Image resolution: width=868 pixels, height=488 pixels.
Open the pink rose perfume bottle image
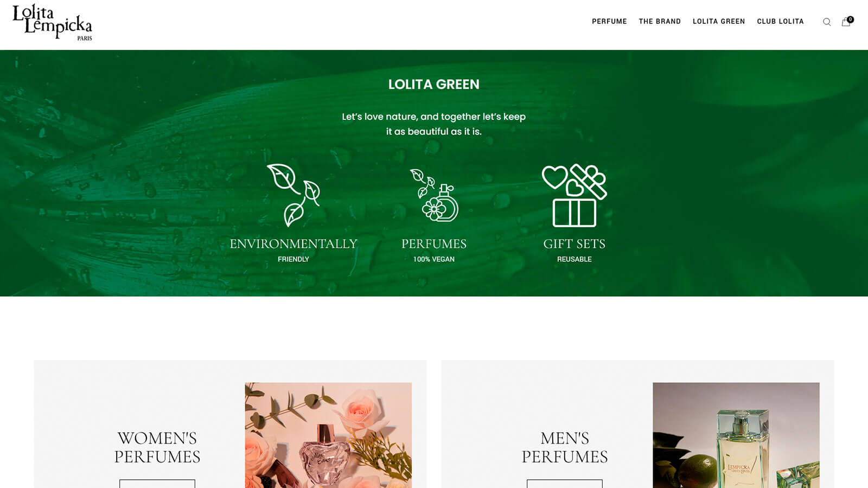[328, 435]
